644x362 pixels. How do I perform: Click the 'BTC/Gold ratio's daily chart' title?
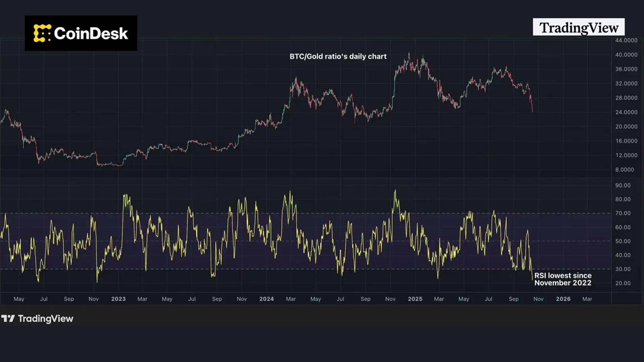pyautogui.click(x=338, y=56)
